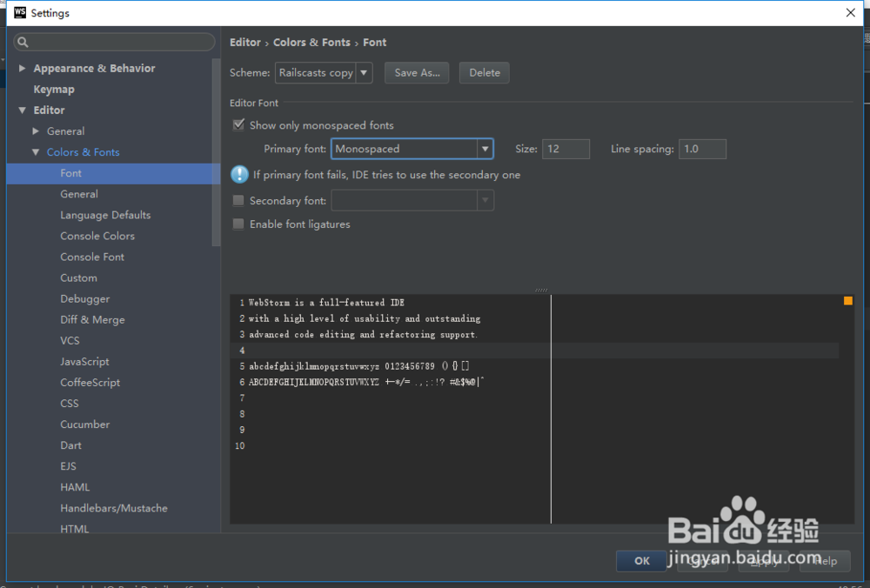Open HTML color settings
The width and height of the screenshot is (870, 588).
pyautogui.click(x=74, y=529)
